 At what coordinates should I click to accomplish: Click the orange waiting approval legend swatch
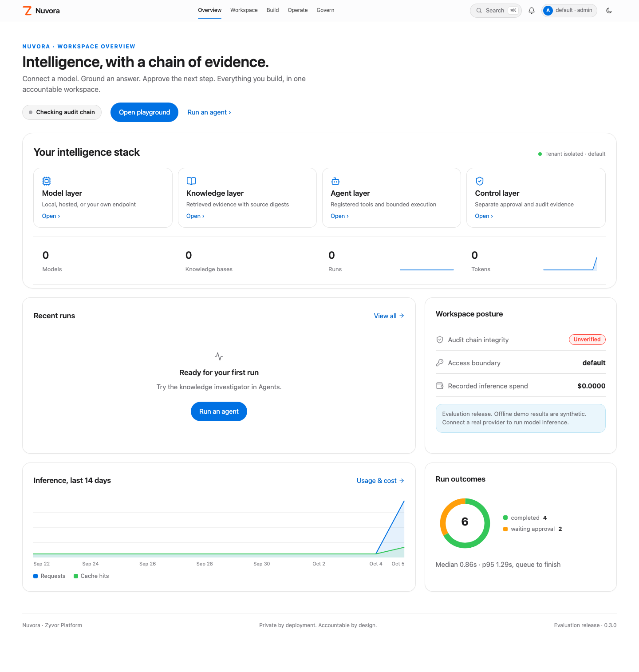coord(505,529)
